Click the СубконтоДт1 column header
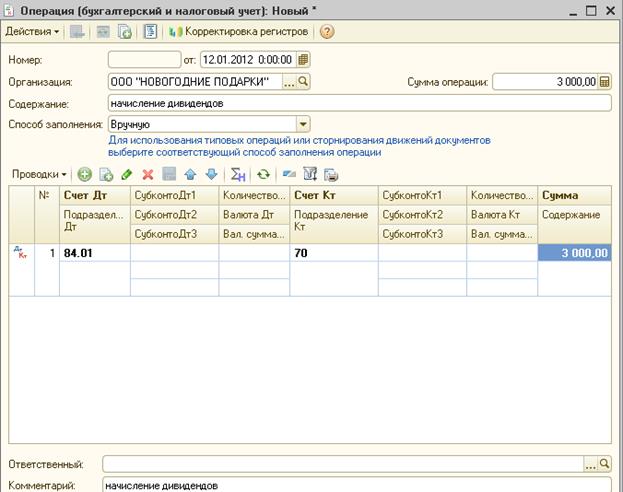The width and height of the screenshot is (623, 492). coord(174,195)
